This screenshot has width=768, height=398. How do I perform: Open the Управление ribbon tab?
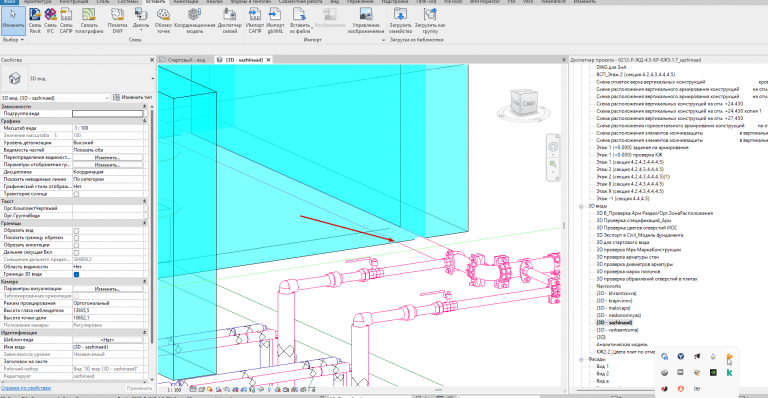coord(360,1)
